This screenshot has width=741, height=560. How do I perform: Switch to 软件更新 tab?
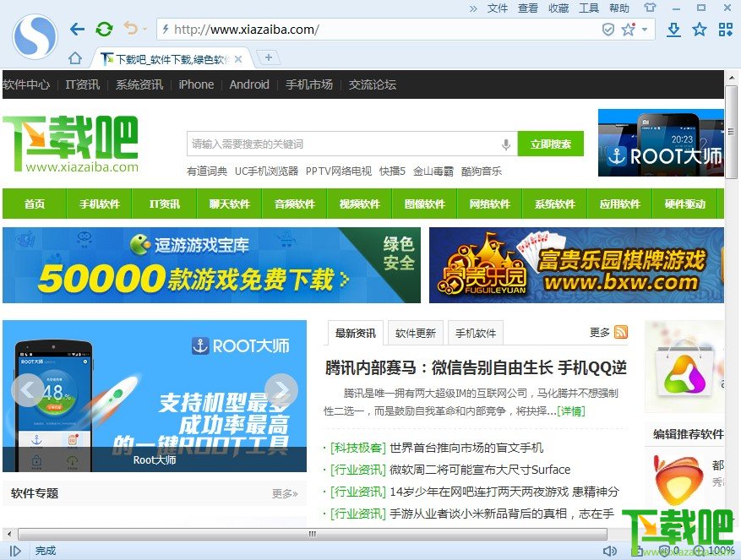click(x=416, y=333)
